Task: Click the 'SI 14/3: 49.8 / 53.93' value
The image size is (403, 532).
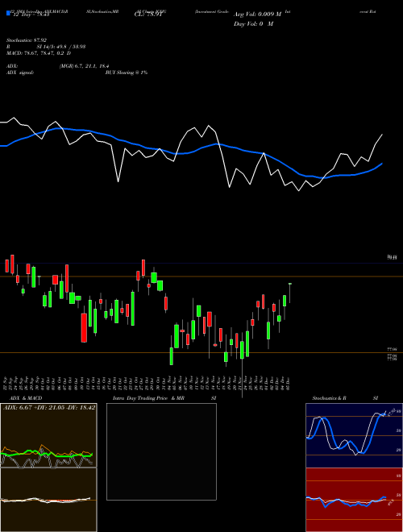Action: pyautogui.click(x=61, y=47)
